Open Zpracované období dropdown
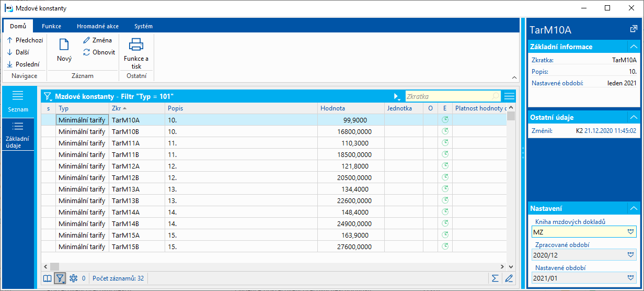 [x=631, y=255]
